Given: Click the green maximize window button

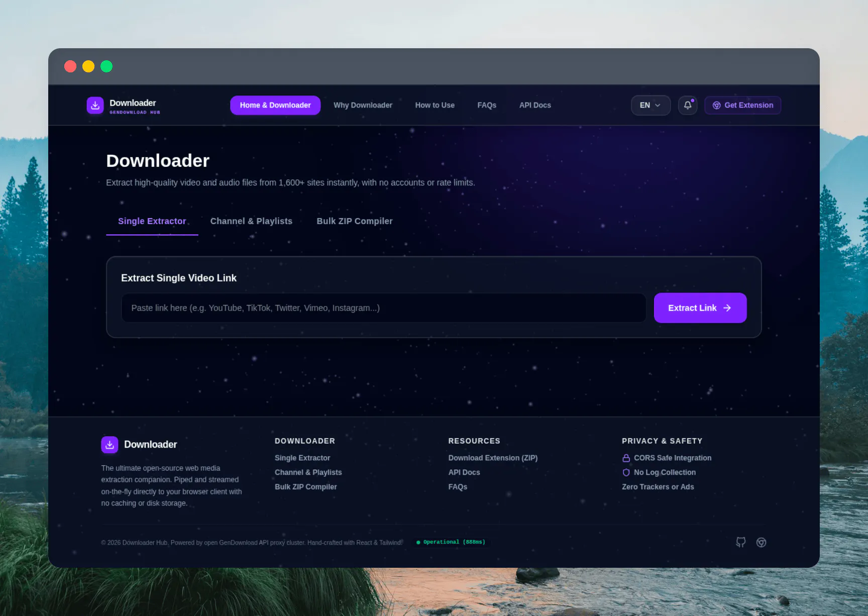Looking at the screenshot, I should click(x=106, y=66).
